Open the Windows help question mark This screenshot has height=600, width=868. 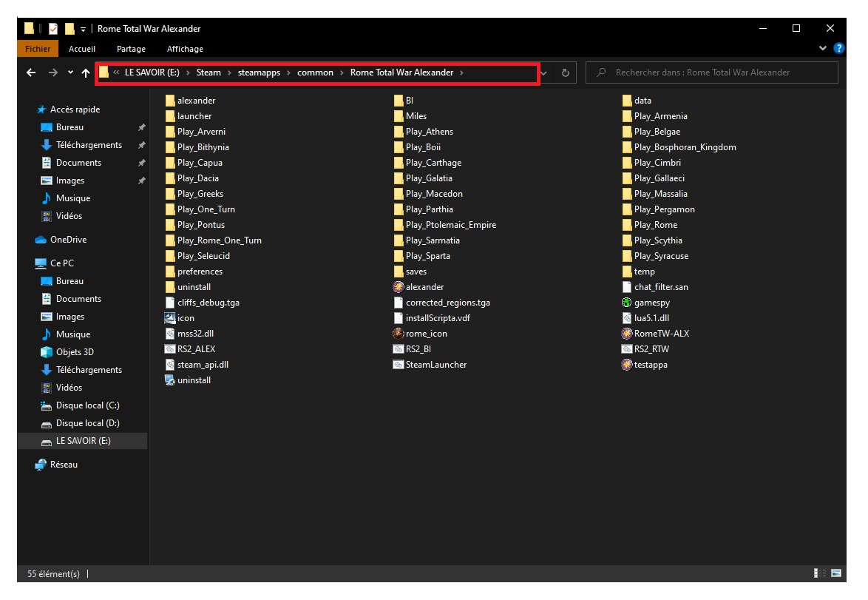click(838, 48)
